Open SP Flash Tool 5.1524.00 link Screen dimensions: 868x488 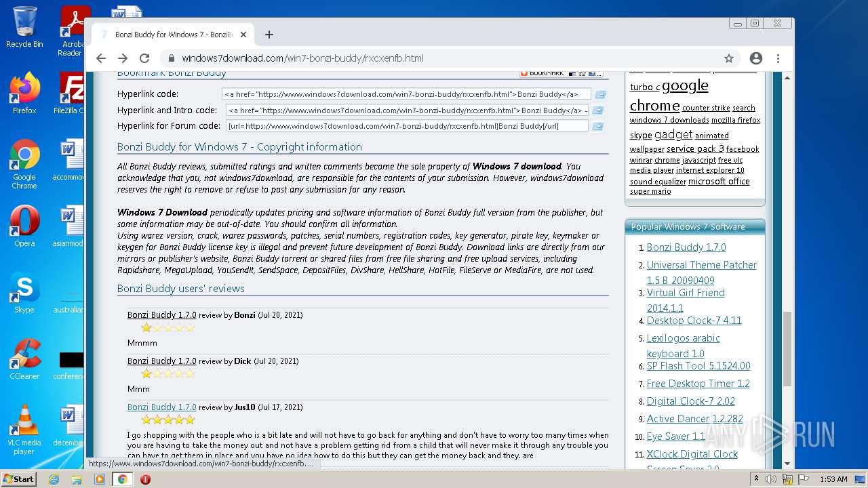pos(698,366)
